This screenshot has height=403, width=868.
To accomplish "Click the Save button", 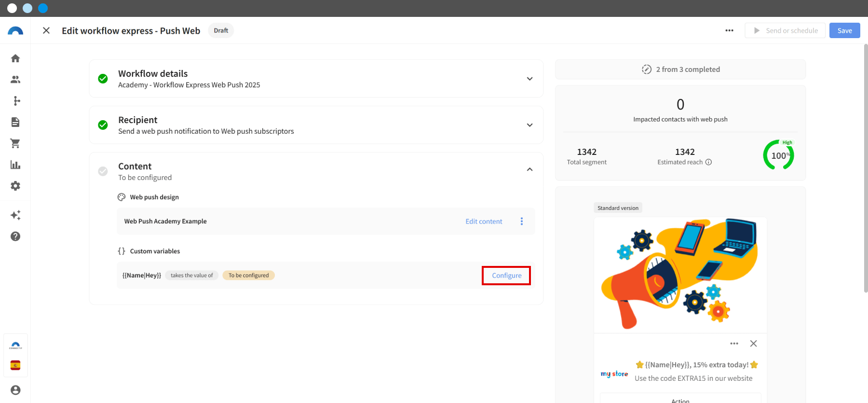I will pyautogui.click(x=844, y=30).
